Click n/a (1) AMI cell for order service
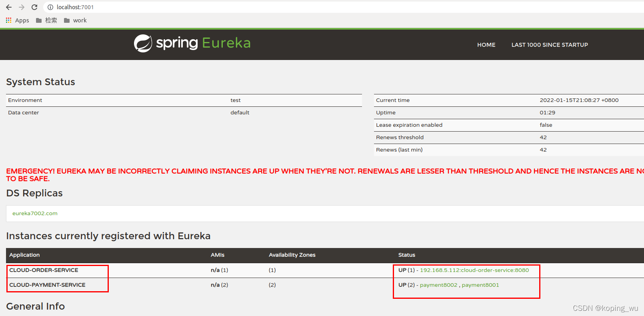644x316 pixels. [x=219, y=270]
